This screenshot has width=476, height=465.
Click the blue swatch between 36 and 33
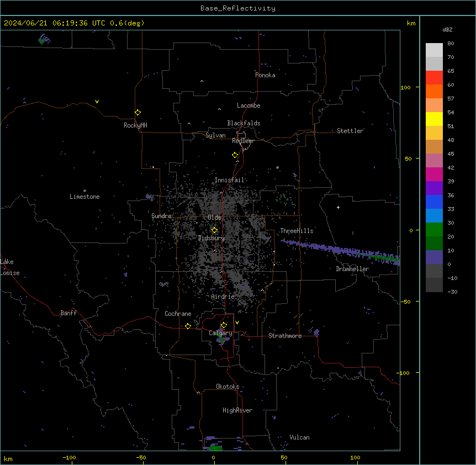434,202
